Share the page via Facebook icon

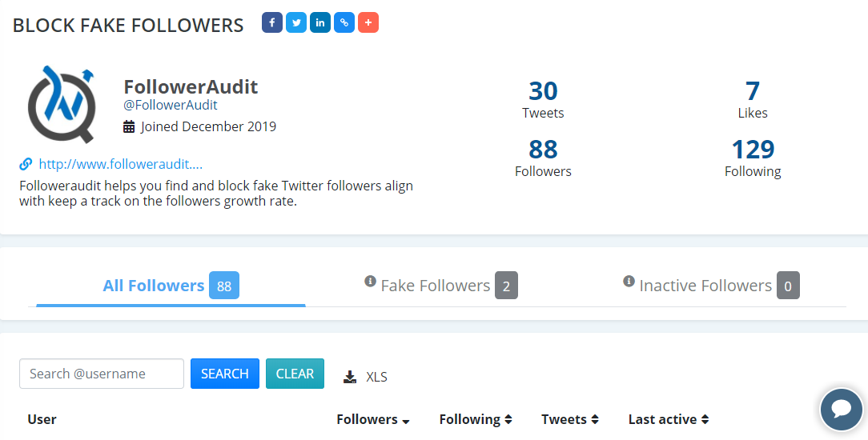(x=271, y=22)
